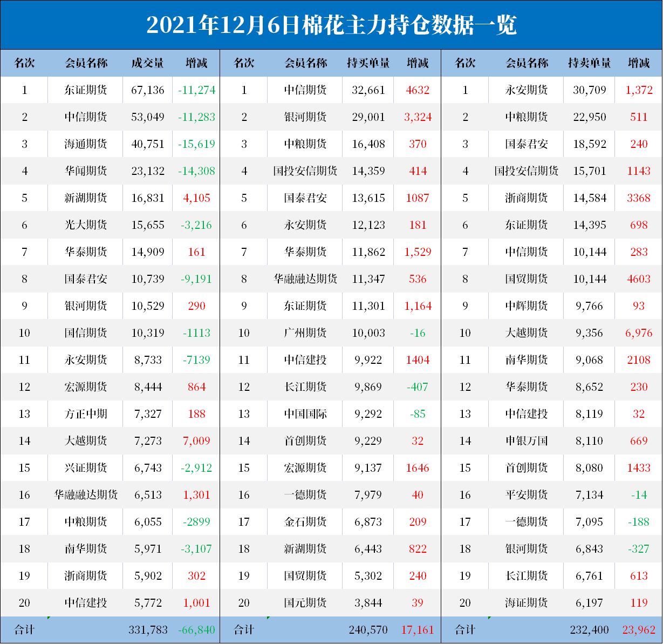Select the red value 1646
Screen dimensions: 663x644
click(418, 468)
